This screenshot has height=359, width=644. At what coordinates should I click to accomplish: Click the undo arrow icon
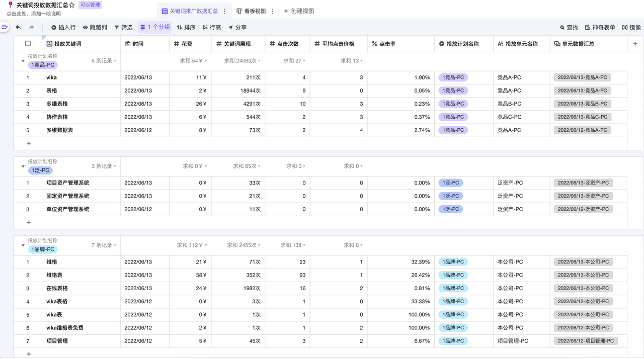19,27
